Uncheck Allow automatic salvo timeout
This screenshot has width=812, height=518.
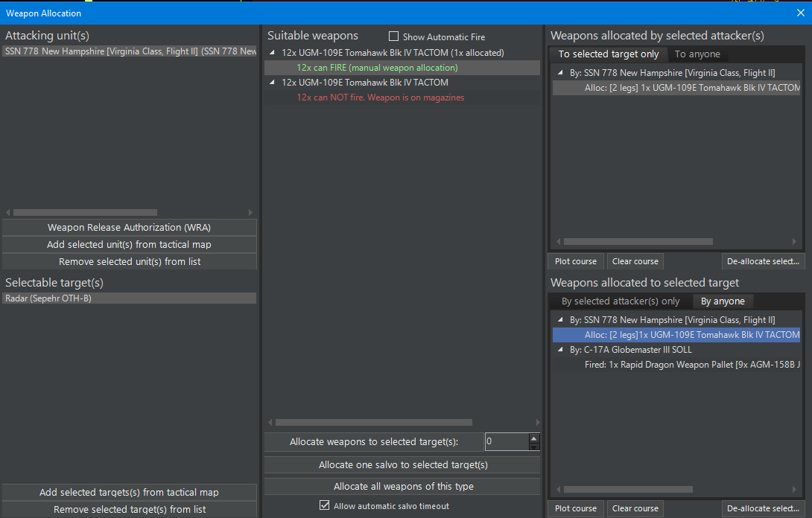(324, 505)
